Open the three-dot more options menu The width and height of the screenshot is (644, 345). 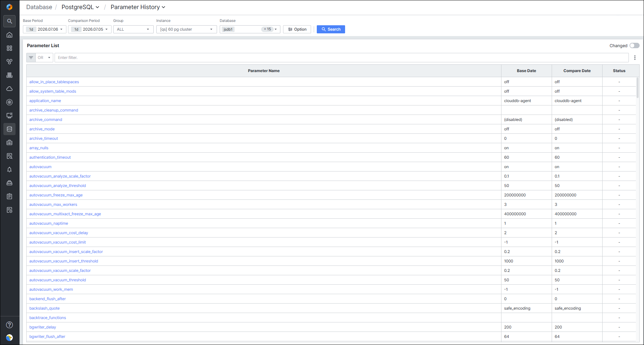pyautogui.click(x=635, y=58)
